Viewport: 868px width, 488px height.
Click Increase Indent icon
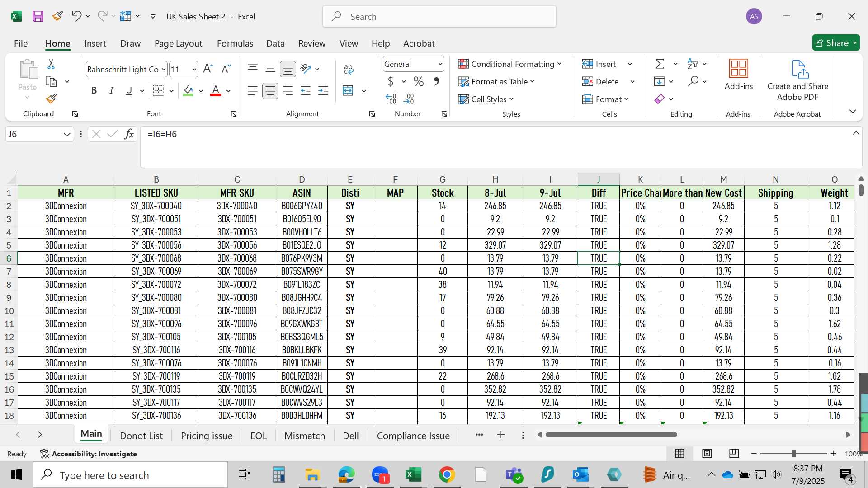click(323, 90)
